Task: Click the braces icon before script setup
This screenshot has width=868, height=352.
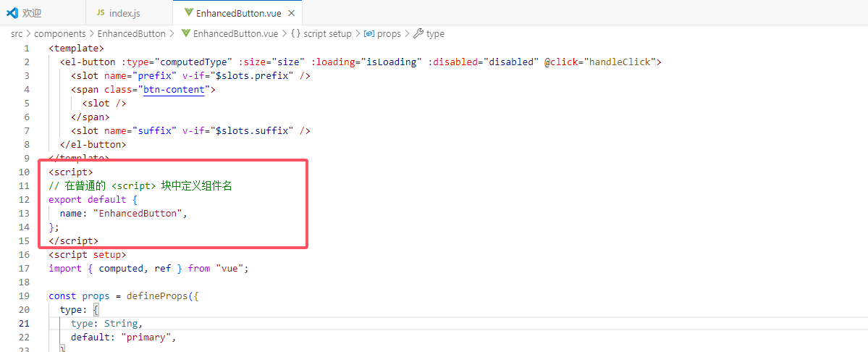Action: coord(295,34)
